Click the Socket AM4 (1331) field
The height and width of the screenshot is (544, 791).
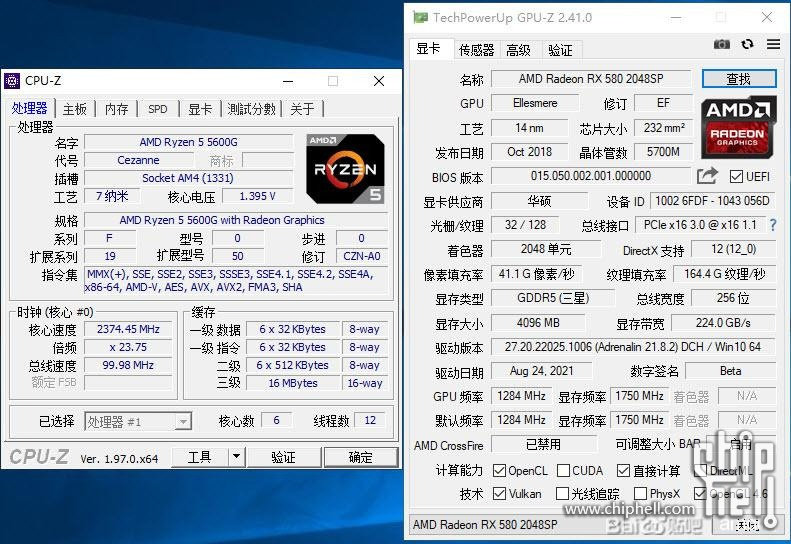(189, 178)
